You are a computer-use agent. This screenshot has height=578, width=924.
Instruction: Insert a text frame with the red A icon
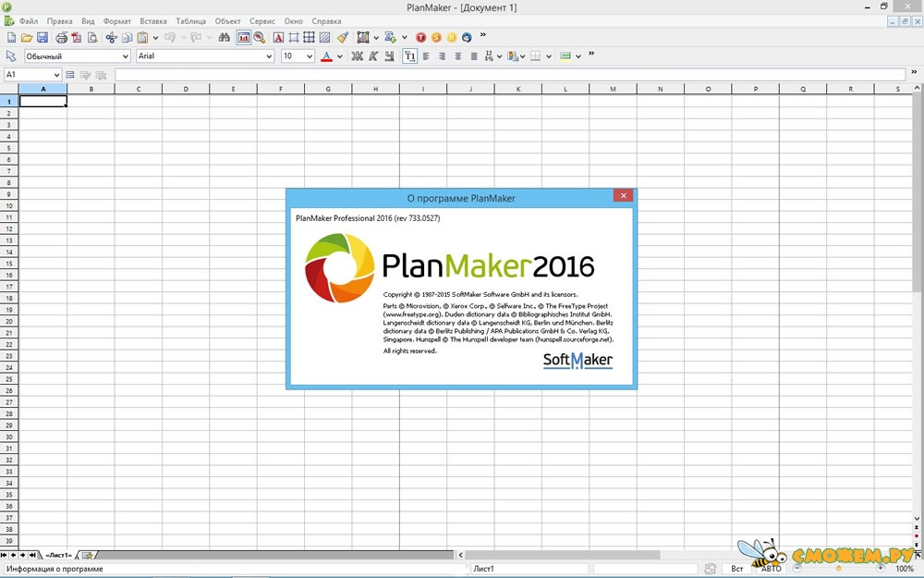278,37
